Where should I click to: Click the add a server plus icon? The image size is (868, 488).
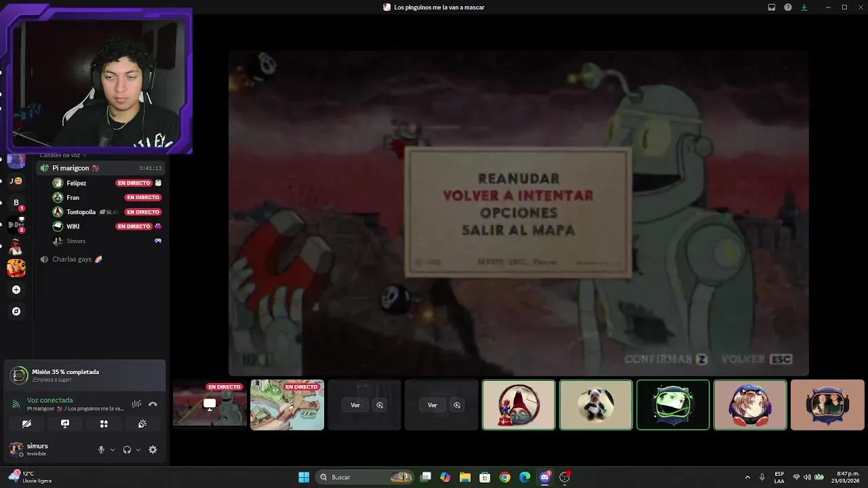point(16,289)
